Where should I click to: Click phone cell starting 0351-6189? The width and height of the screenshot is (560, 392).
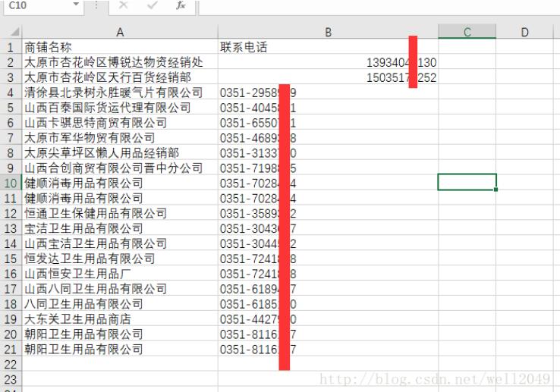[x=329, y=288]
